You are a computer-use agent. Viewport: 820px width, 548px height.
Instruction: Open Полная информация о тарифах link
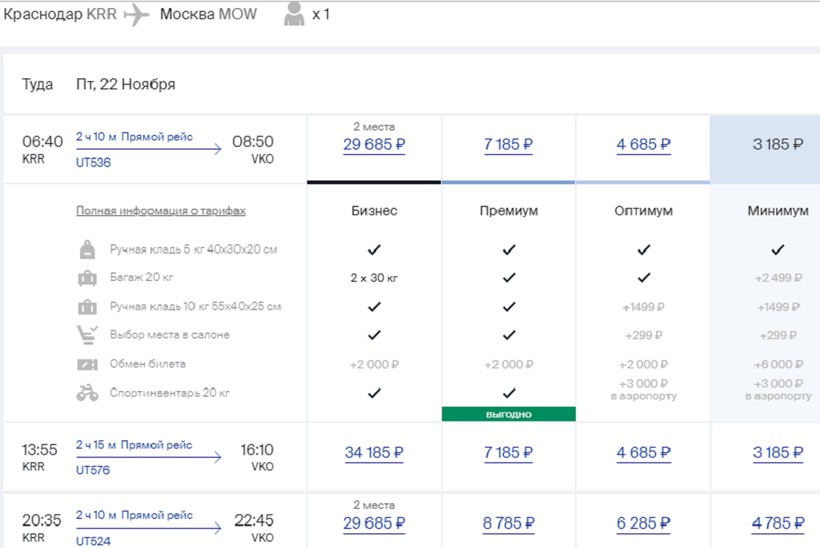pos(161,211)
